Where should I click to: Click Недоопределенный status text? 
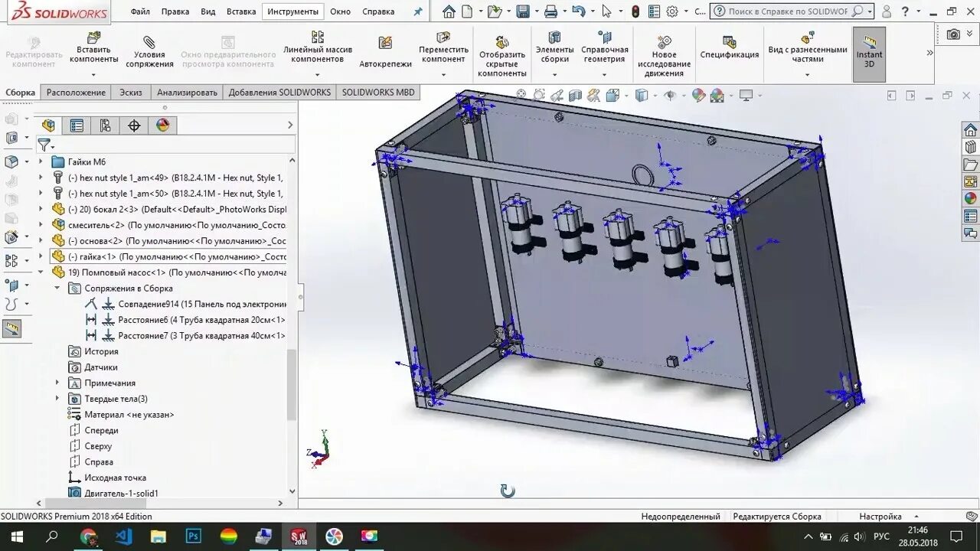pos(681,517)
